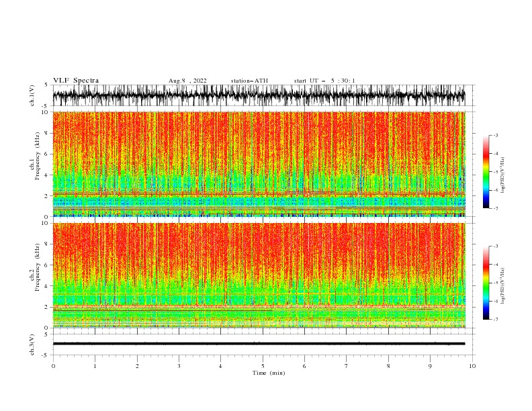Screen dimensions: 532x411
Task: Click the time axis tick label "3"
Action: tap(179, 366)
